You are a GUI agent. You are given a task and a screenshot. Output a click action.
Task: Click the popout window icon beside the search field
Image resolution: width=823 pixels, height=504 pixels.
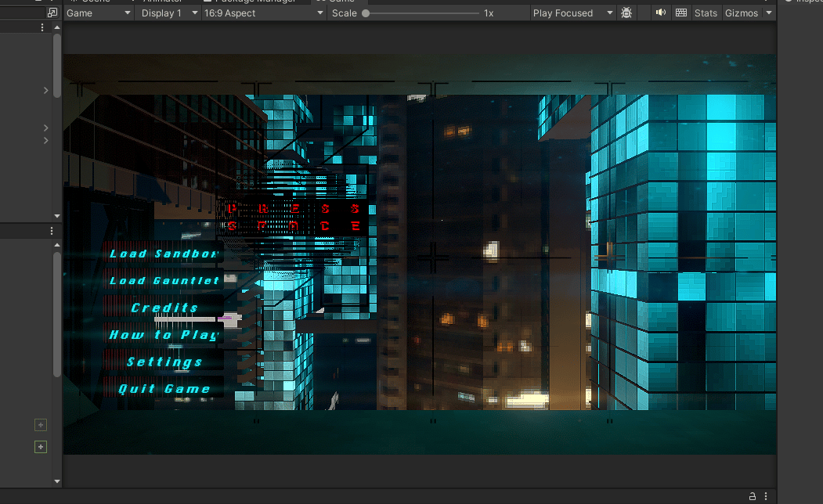pyautogui.click(x=52, y=12)
